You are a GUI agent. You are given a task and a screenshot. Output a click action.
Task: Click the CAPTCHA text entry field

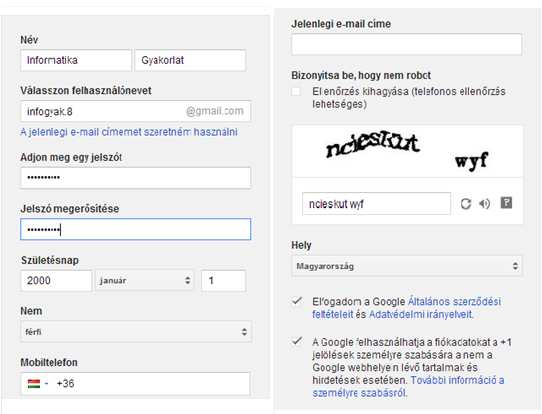(x=376, y=204)
